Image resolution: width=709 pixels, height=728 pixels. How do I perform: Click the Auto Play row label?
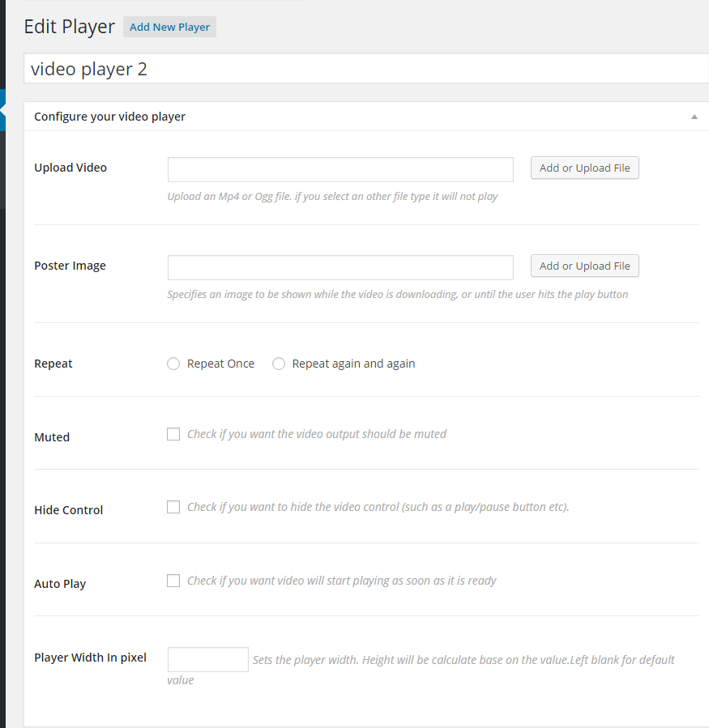coord(60,584)
